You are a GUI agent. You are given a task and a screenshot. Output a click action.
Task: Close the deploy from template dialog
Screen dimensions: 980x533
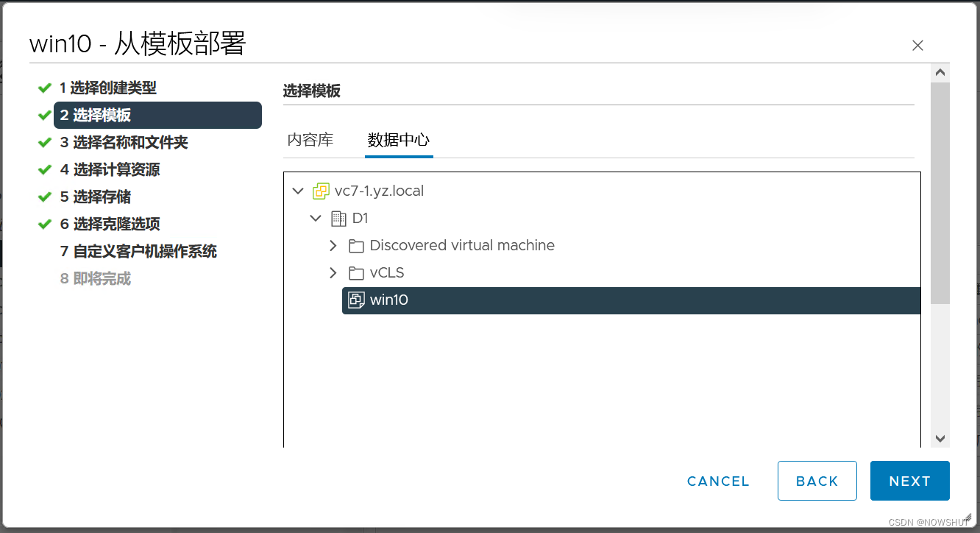pyautogui.click(x=917, y=46)
